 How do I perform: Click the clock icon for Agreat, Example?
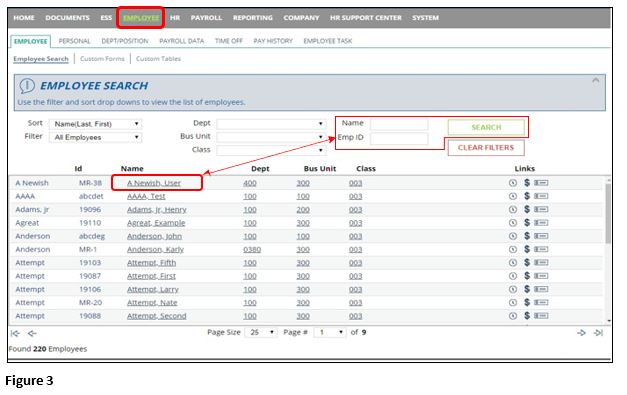coord(513,223)
